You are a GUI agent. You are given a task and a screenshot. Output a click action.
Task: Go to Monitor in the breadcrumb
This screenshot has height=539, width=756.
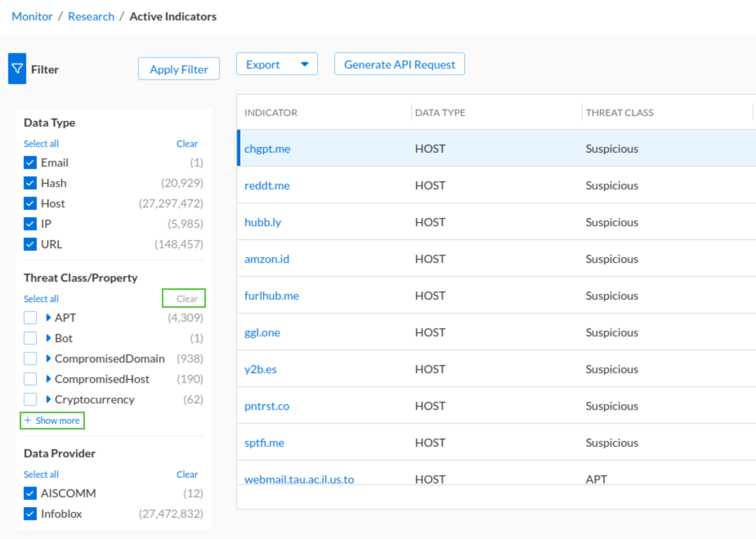tap(32, 16)
